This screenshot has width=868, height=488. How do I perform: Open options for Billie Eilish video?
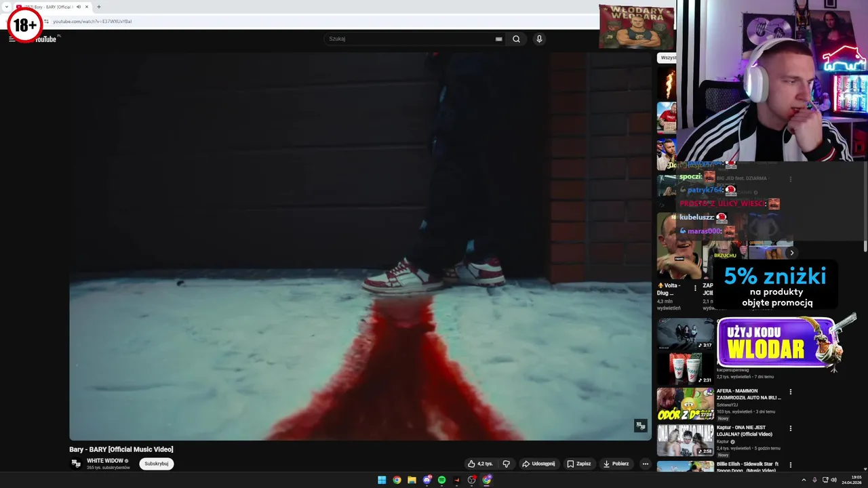(x=790, y=465)
